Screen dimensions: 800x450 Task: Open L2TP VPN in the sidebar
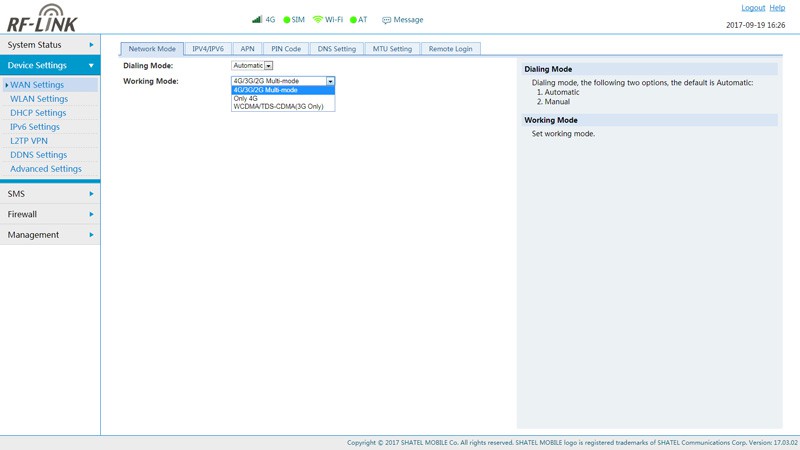click(29, 141)
